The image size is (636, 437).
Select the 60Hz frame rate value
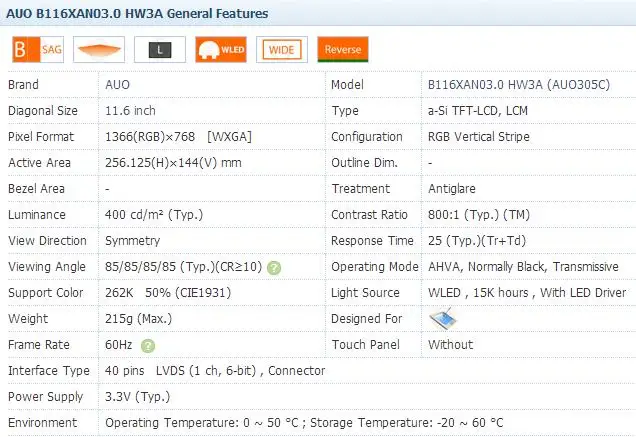point(118,344)
